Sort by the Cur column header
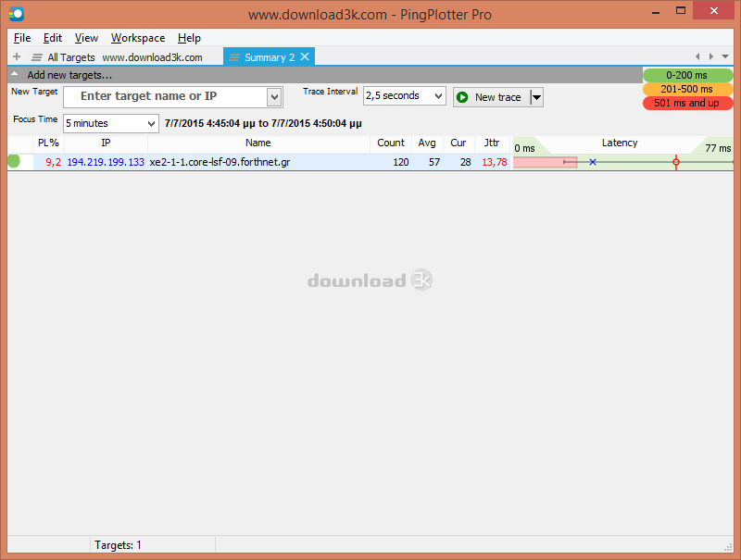Screen dimensions: 741x560 pyautogui.click(x=458, y=143)
